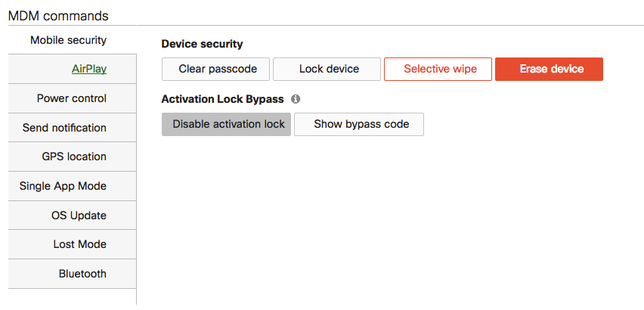Image resolution: width=644 pixels, height=310 pixels.
Task: Click the Activation Lock Bypass info icon
Action: 296,99
